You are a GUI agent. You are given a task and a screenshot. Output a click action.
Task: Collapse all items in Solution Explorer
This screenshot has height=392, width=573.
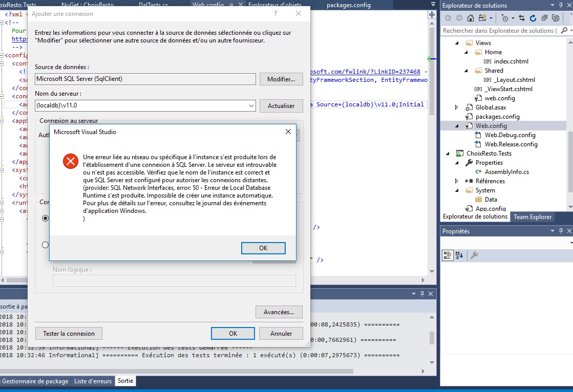(x=543, y=18)
